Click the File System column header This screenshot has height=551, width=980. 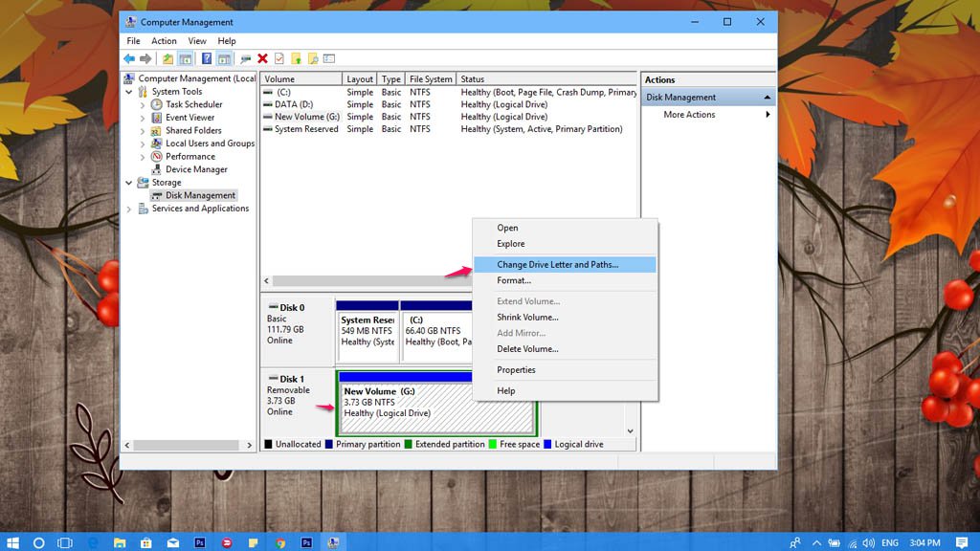pyautogui.click(x=431, y=79)
